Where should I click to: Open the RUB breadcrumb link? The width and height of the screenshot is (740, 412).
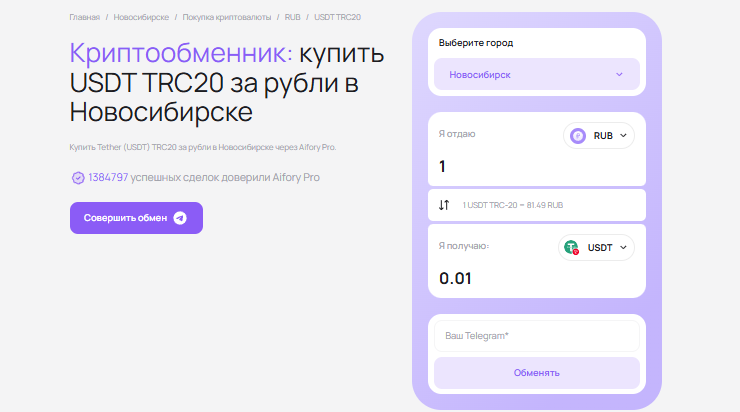(292, 17)
